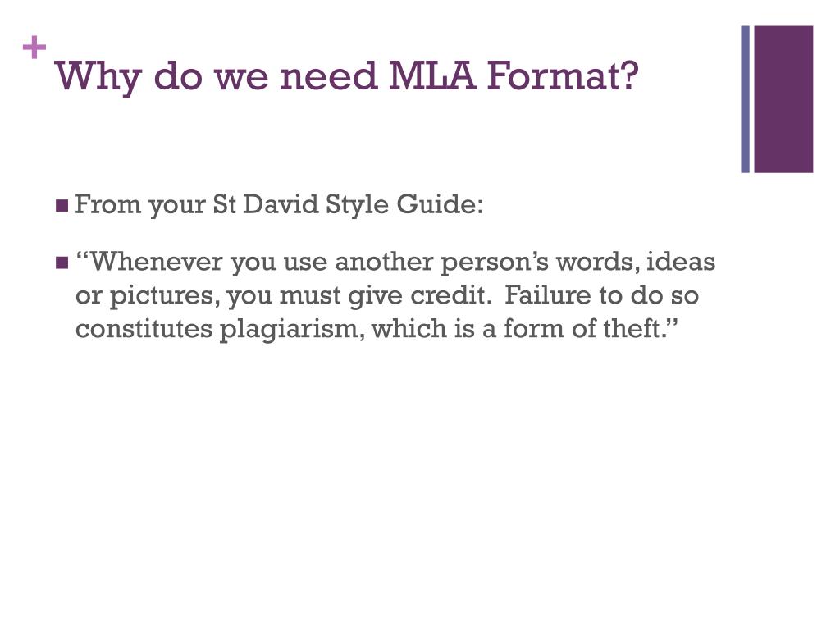Image resolution: width=840 pixels, height=630 pixels.
Task: Select the title 'Why do we need MLA Format?'
Action: tap(347, 76)
